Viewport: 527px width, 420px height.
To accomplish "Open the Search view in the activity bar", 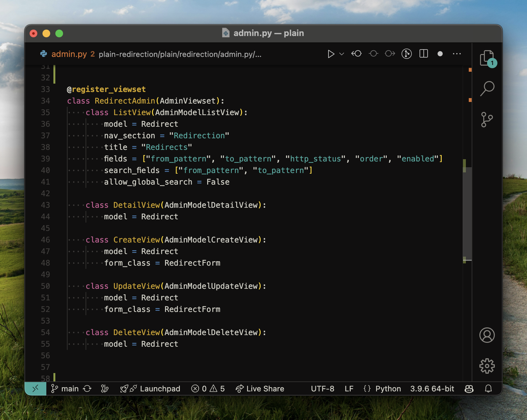I will pos(487,88).
